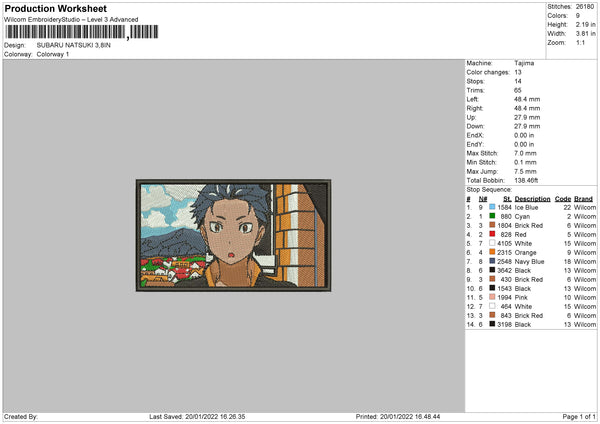
Task: Click the Max Jump value '7.5 mm'
Action: point(525,171)
